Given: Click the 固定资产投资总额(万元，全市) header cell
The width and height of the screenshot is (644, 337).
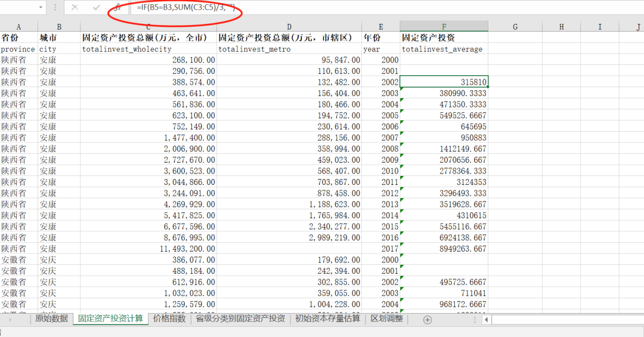Looking at the screenshot, I should click(x=148, y=38).
